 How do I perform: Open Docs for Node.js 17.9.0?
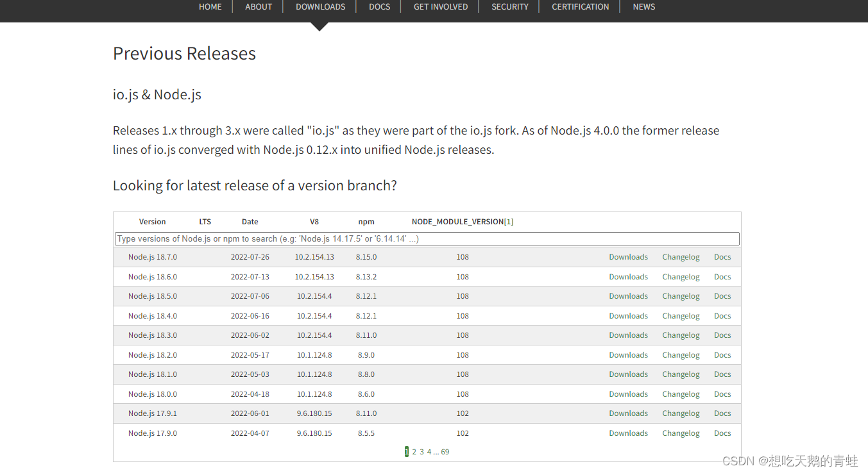[722, 433]
